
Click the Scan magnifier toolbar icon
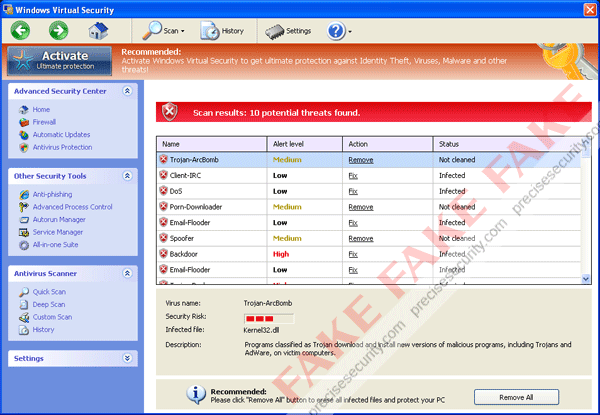pyautogui.click(x=152, y=30)
